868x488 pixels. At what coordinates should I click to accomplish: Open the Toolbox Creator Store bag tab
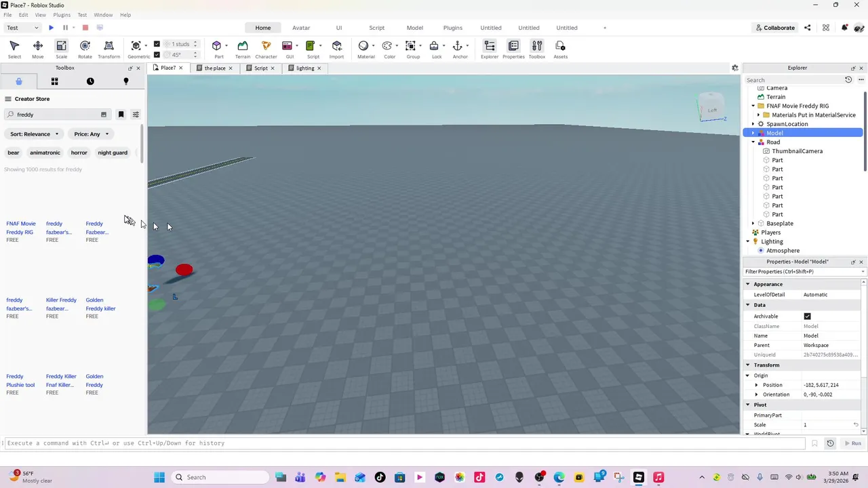(19, 81)
